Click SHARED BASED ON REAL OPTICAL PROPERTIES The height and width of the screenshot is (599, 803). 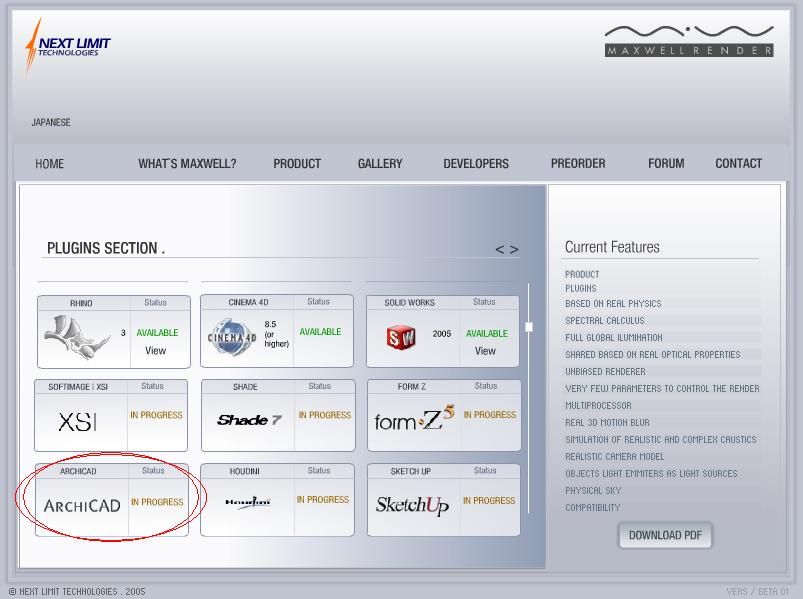(x=653, y=354)
